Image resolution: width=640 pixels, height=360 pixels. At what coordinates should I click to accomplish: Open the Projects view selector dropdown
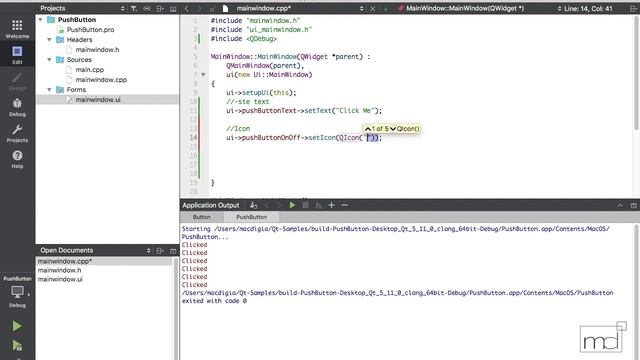(x=122, y=8)
